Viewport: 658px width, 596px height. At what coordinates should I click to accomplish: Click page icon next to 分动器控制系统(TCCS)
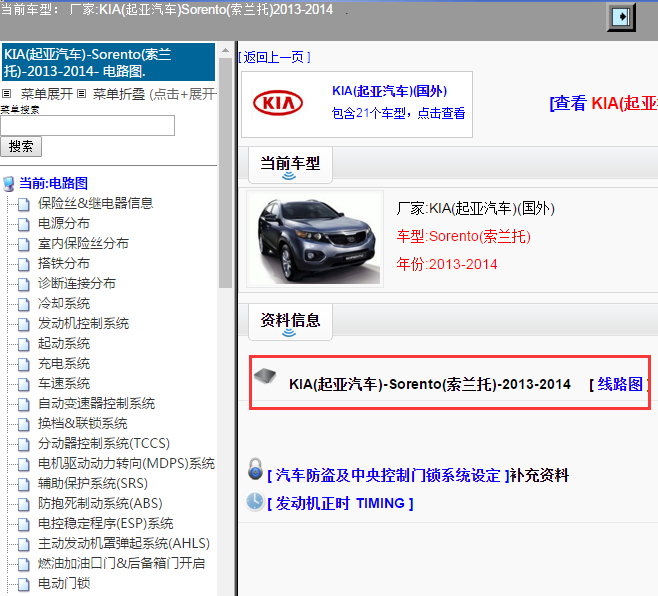point(24,444)
